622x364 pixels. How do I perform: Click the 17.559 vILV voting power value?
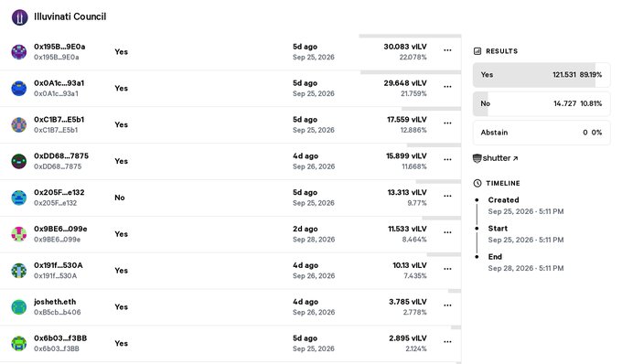(407, 120)
